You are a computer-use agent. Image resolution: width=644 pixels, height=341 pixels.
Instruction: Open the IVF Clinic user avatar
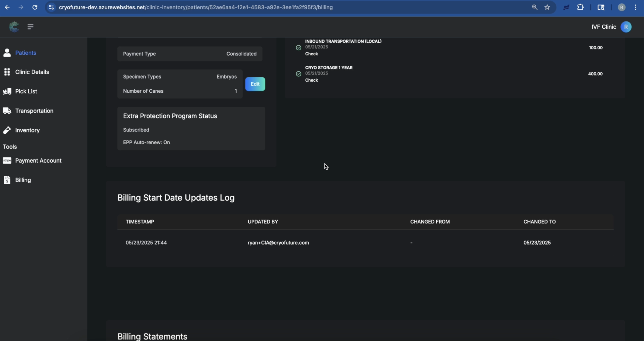pyautogui.click(x=626, y=27)
